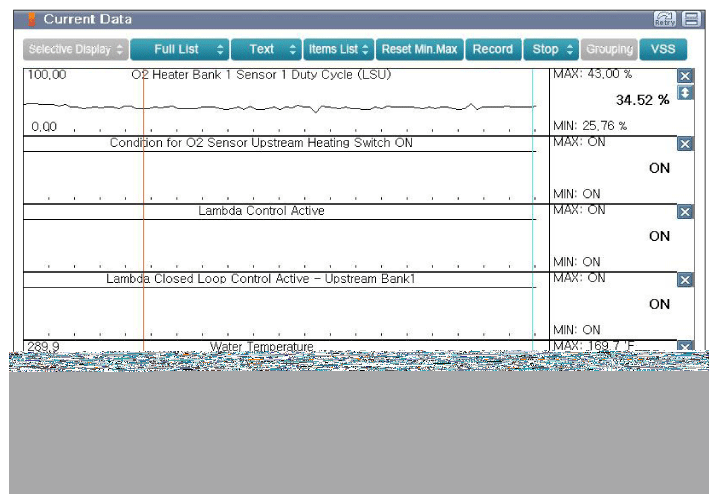Remove the O2 Heater Duty Cycle graph
Viewport: 718px width, 503px height.
click(685, 76)
